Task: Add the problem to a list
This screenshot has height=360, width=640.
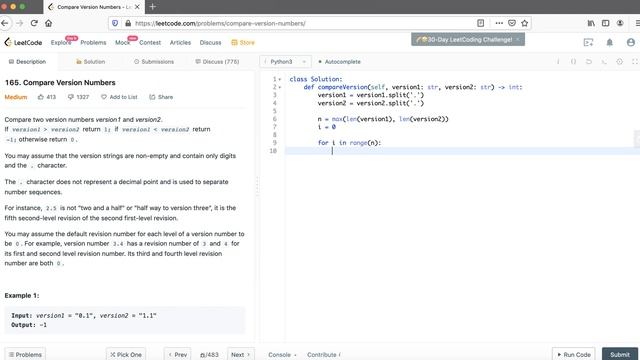Action: [119, 97]
